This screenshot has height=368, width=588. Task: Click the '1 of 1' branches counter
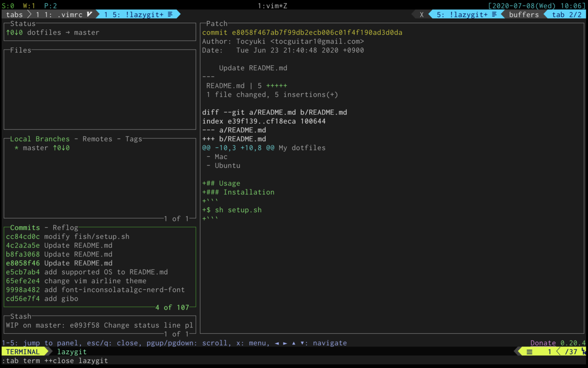pos(176,218)
